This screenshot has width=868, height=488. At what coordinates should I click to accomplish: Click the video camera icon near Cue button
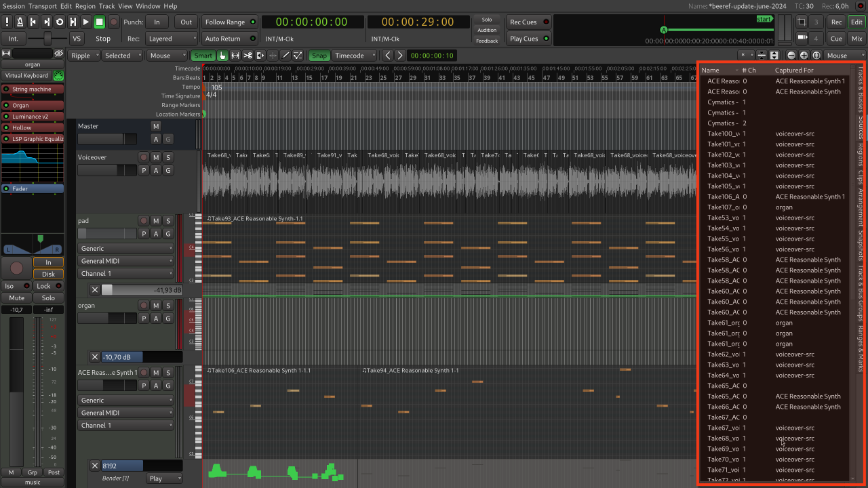(802, 38)
